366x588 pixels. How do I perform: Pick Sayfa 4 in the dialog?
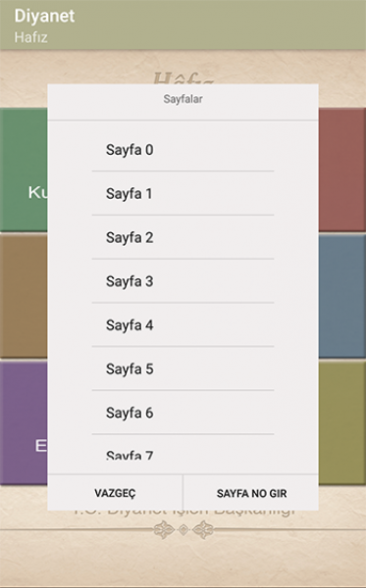point(183,325)
